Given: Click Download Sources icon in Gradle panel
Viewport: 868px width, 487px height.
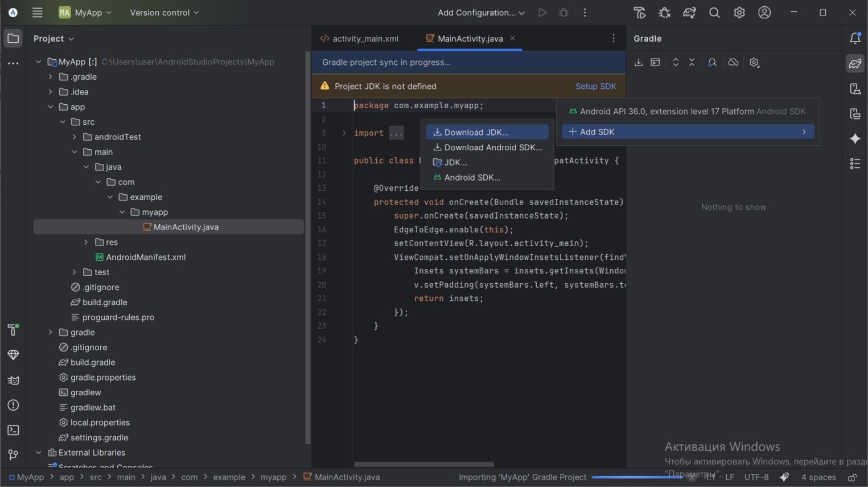Looking at the screenshot, I should 639,63.
